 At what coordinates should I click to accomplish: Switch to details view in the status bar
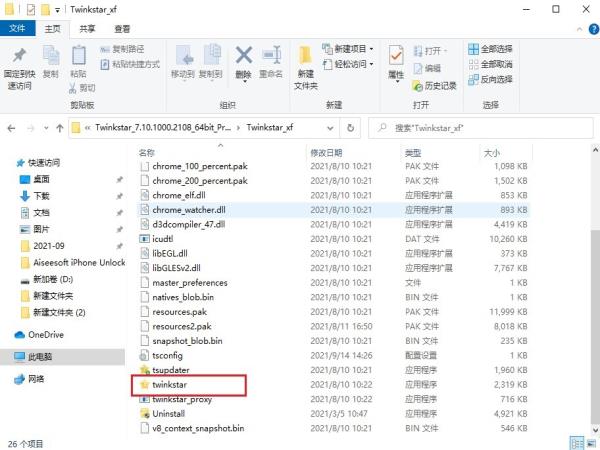point(577,443)
